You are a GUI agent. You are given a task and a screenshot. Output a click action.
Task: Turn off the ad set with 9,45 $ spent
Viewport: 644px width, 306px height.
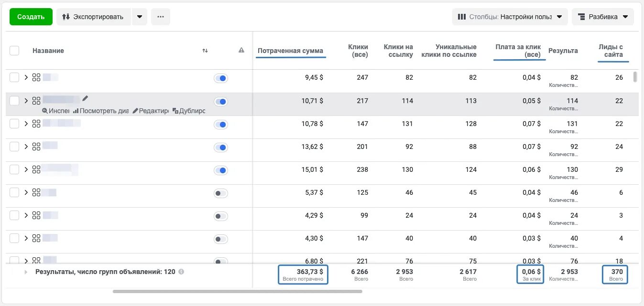click(221, 78)
